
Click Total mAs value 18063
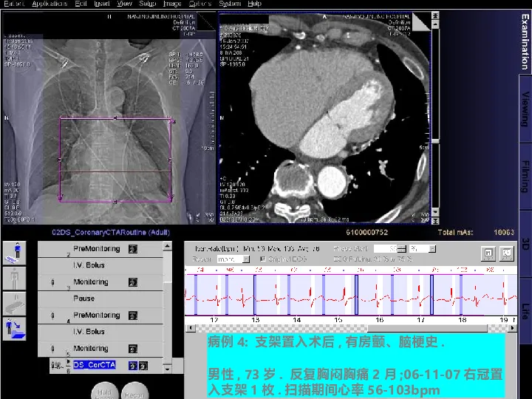(504, 233)
